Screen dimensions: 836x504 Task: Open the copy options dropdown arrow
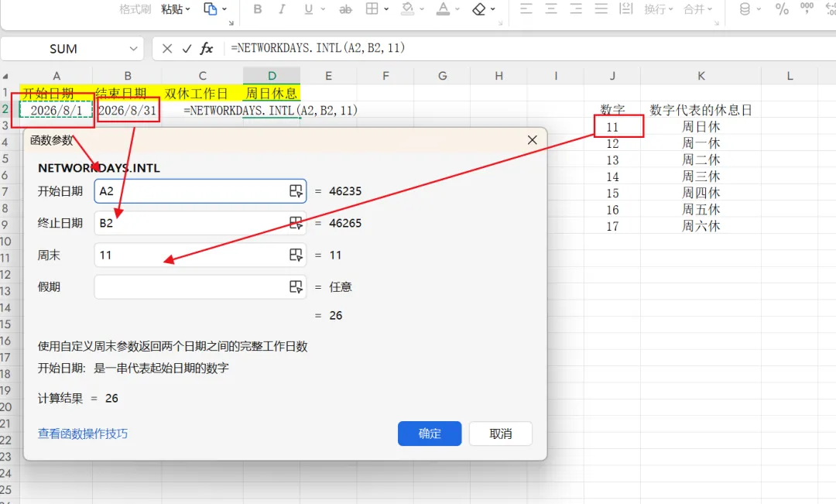(224, 9)
